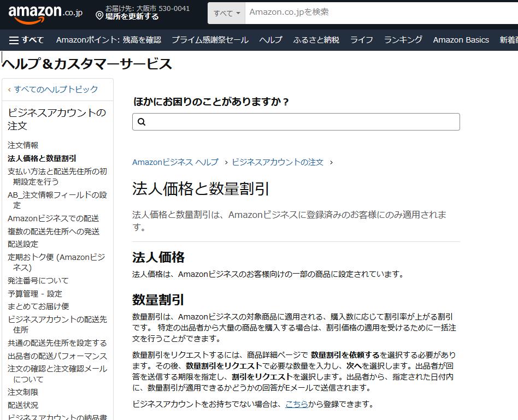
Task: Click the magnifier icon in the help search box
Action: (x=142, y=121)
